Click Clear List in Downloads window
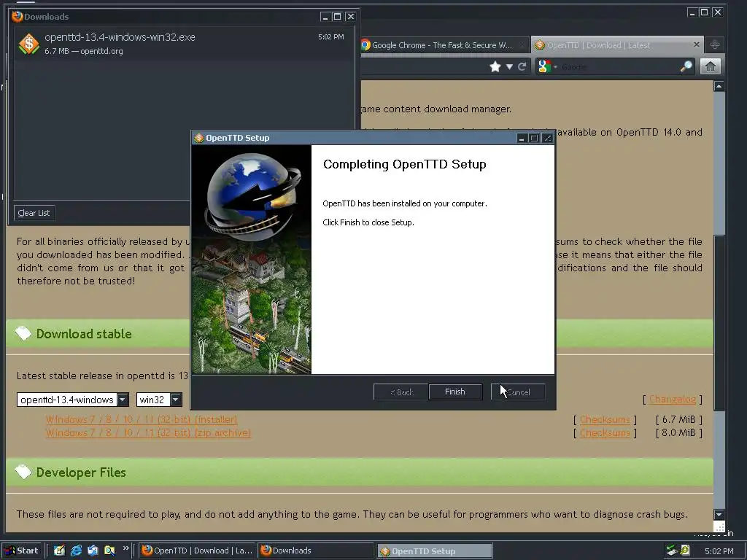 coord(34,213)
